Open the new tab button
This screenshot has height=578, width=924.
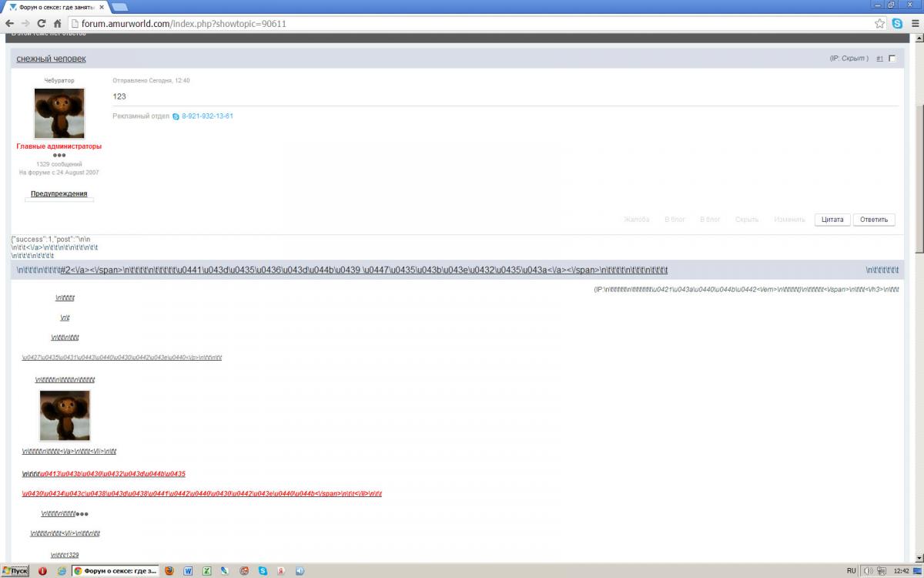[120, 7]
